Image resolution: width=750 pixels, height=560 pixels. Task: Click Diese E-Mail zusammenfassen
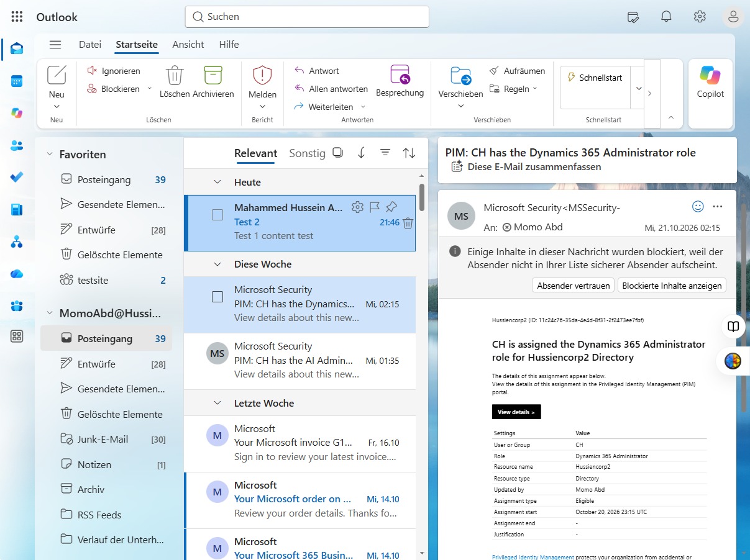pyautogui.click(x=526, y=166)
